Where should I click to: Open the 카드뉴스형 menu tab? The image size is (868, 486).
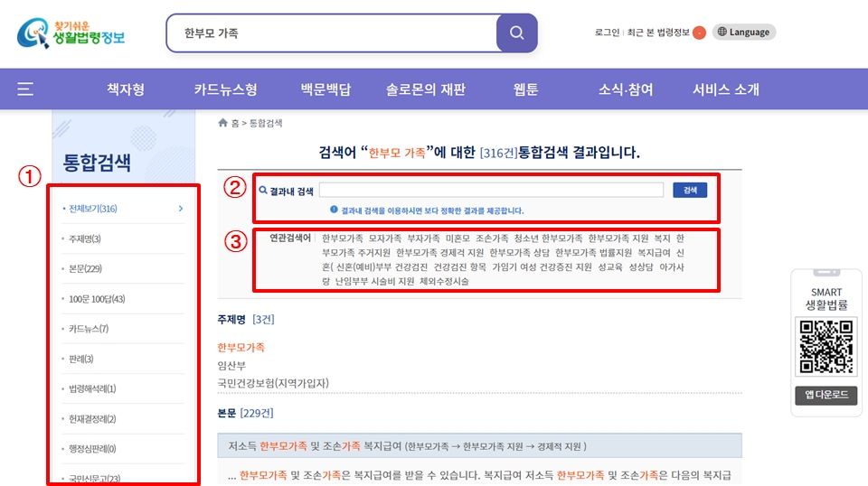click(225, 89)
